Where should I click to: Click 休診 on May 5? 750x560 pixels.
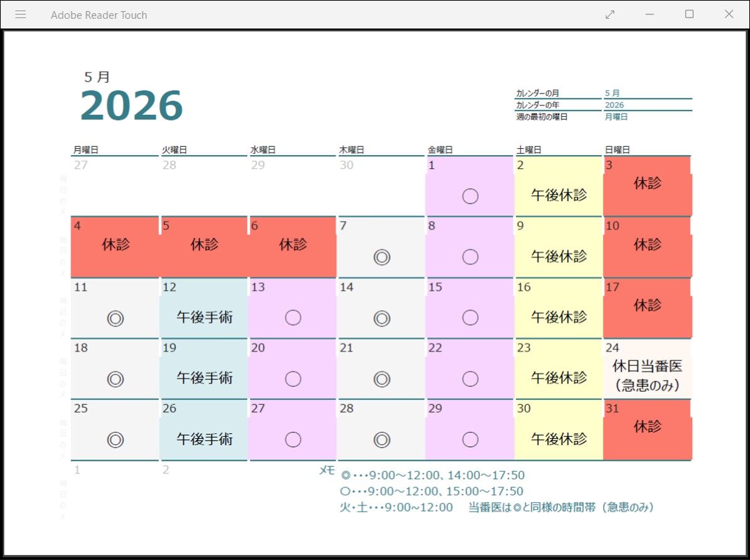point(204,245)
